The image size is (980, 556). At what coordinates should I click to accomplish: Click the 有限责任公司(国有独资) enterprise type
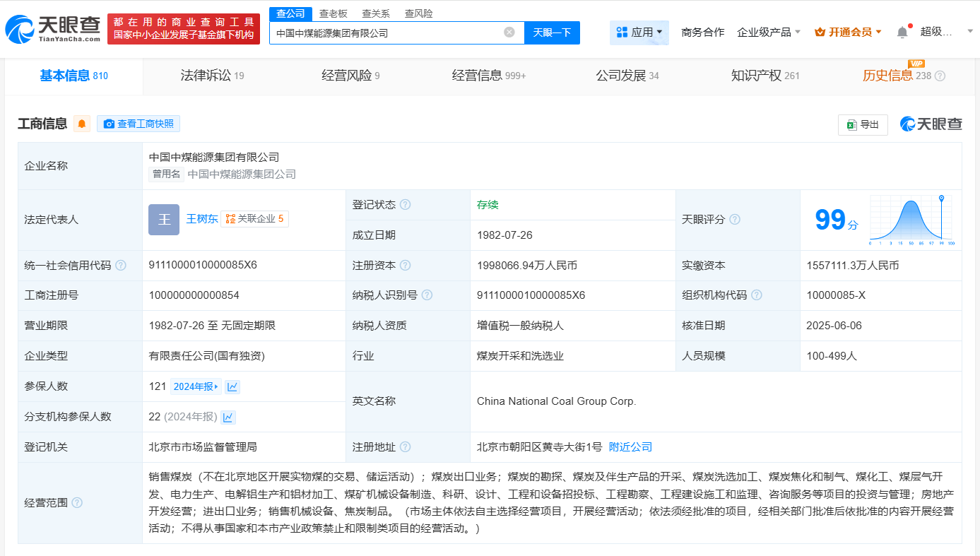click(207, 356)
